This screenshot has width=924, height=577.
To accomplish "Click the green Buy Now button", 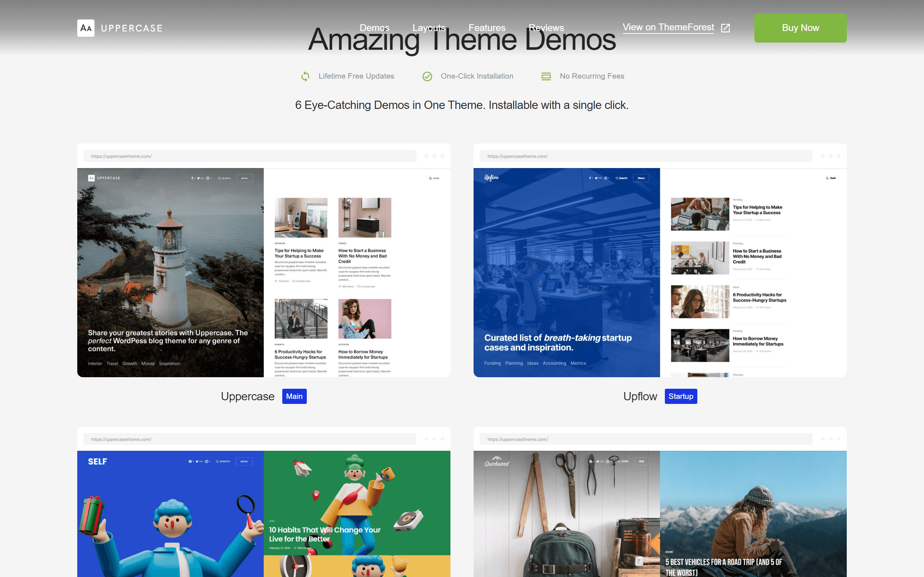I will [800, 28].
